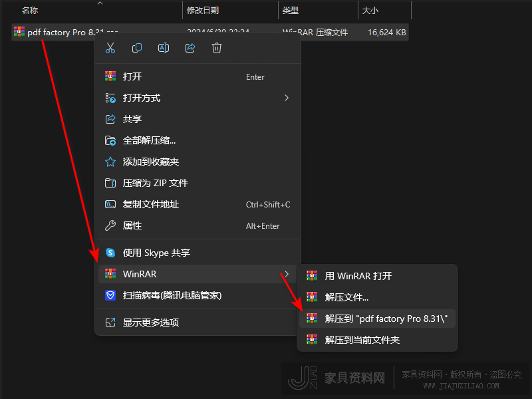Click the WinRAR icon of the pdf factory file
This screenshot has height=399, width=532.
(19, 32)
